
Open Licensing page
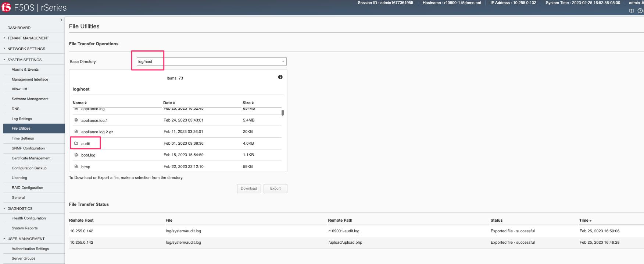(x=19, y=177)
